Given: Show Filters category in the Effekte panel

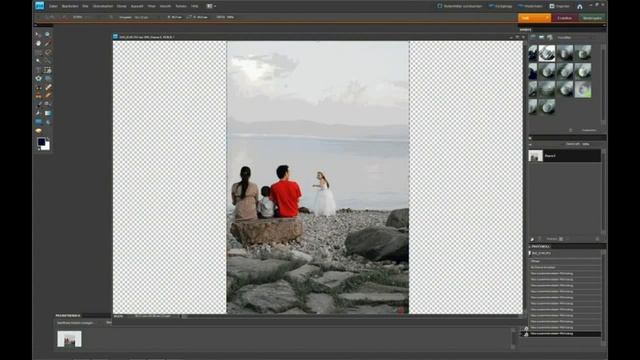Looking at the screenshot, I should click(533, 37).
